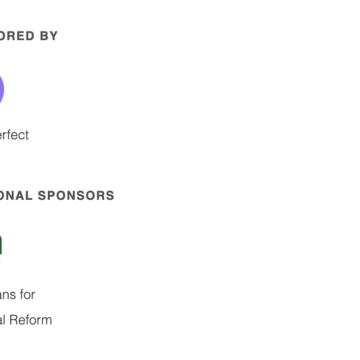Image resolution: width=360 pixels, height=360 pixels.
Task: Click the green additional sponsor logo
Action: [x=1, y=245]
